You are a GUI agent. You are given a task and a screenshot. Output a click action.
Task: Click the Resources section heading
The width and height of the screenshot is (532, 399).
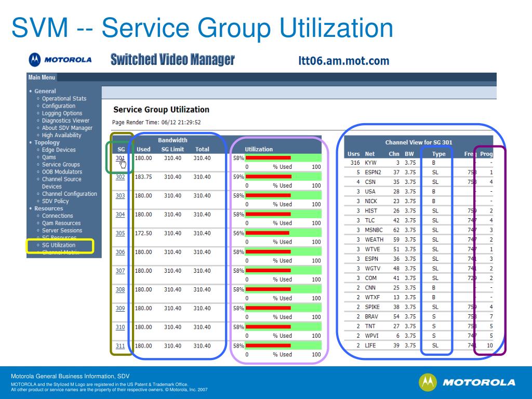click(x=48, y=208)
